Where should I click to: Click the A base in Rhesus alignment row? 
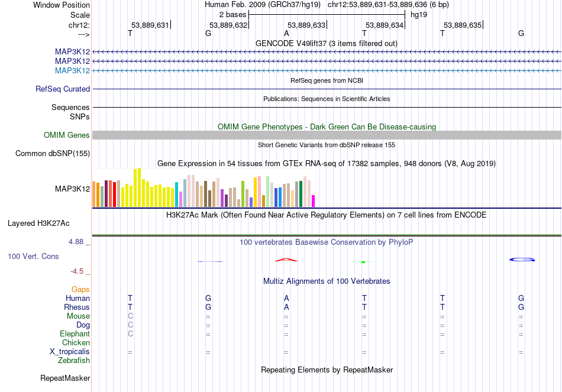[286, 307]
